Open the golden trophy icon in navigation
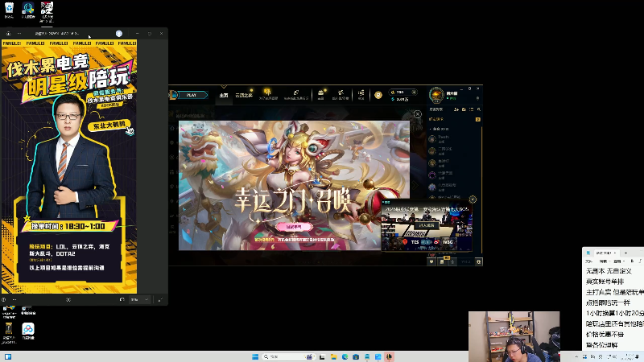 click(267, 92)
